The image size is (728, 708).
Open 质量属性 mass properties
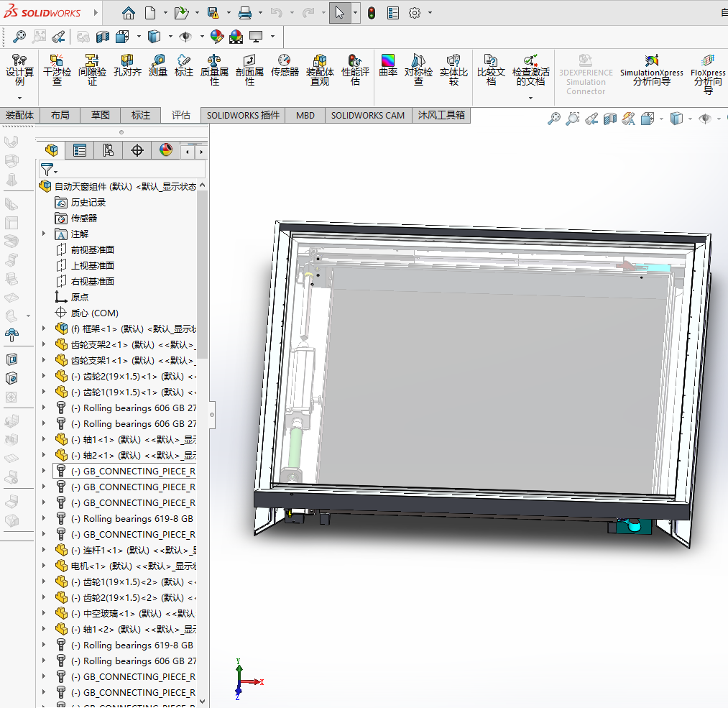coord(213,68)
